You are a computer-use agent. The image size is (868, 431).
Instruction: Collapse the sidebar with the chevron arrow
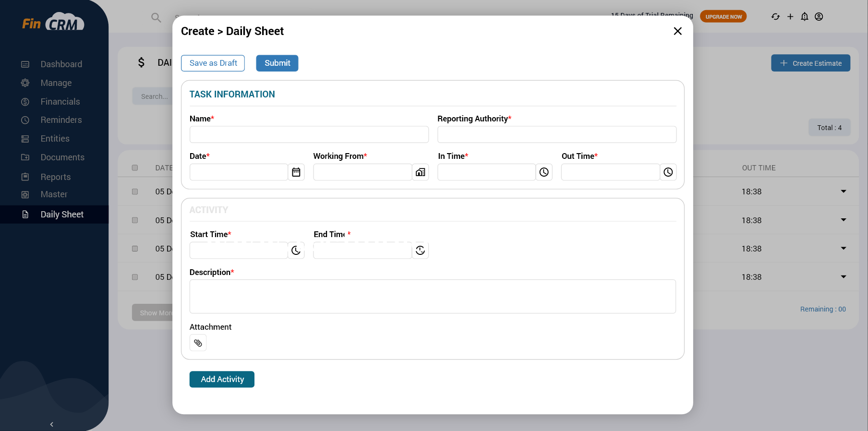click(x=52, y=424)
